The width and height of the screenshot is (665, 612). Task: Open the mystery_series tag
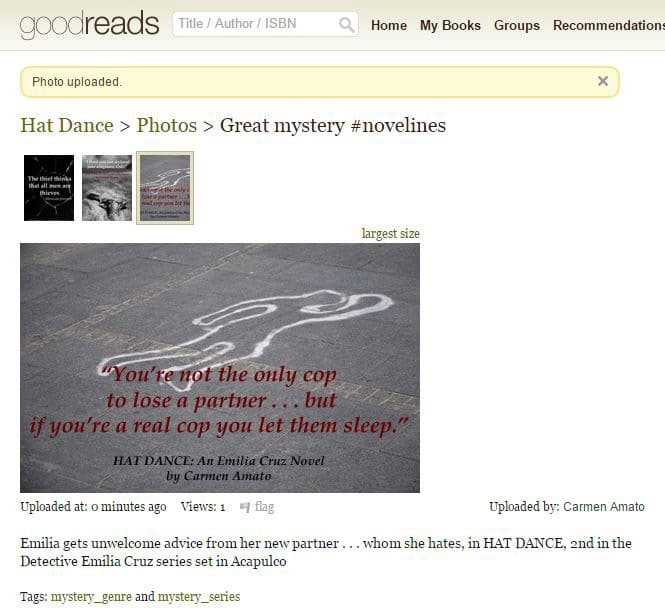(x=199, y=597)
